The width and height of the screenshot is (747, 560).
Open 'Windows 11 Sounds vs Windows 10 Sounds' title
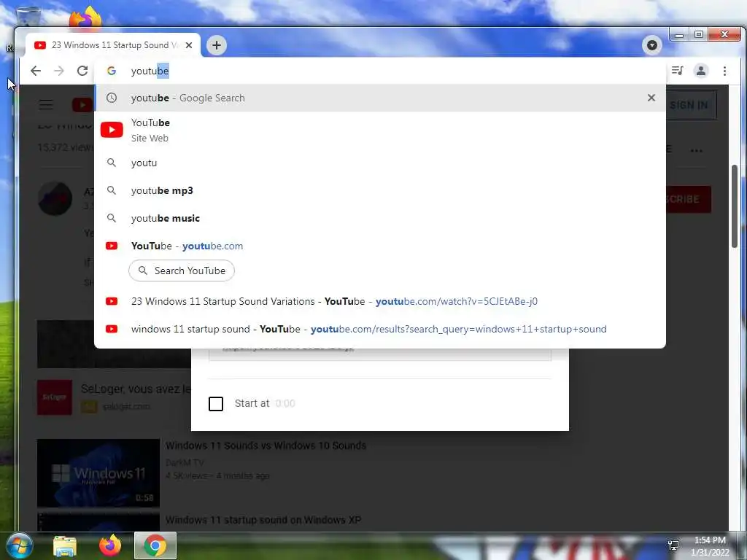click(266, 446)
